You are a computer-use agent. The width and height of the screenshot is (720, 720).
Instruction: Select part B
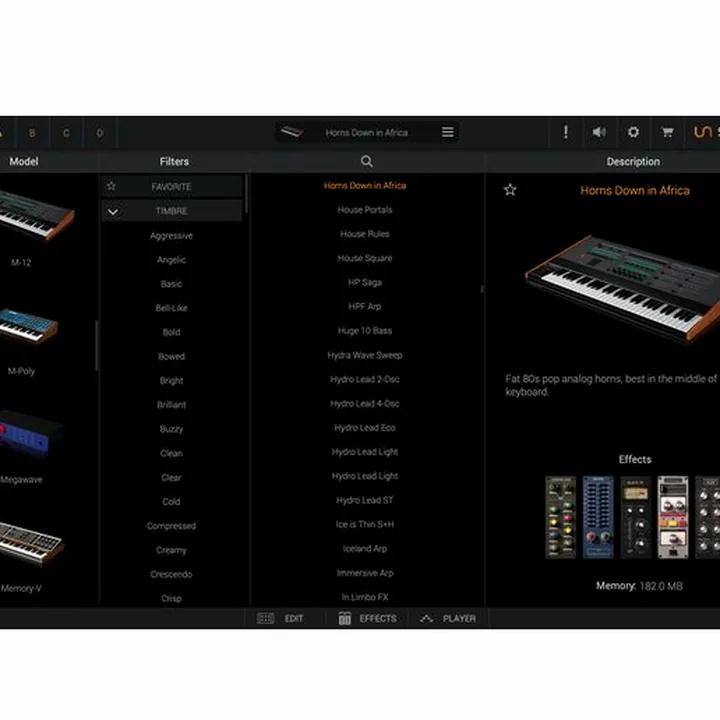point(32,133)
